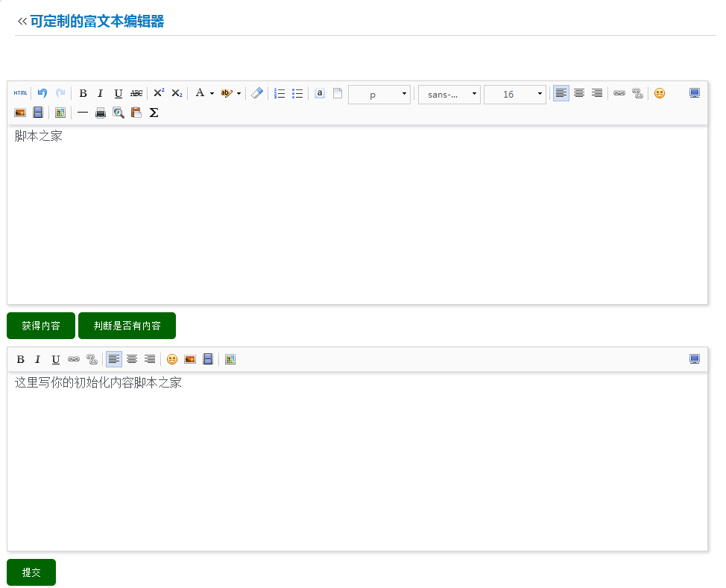Right align text in the bottom editor
Viewport: 726px width, 588px height.
(150, 359)
